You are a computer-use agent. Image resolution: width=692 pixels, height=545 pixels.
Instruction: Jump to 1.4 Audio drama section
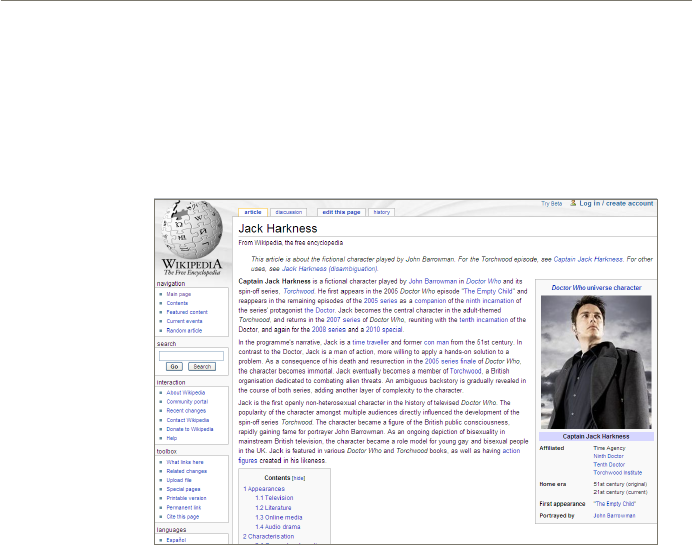click(x=278, y=527)
